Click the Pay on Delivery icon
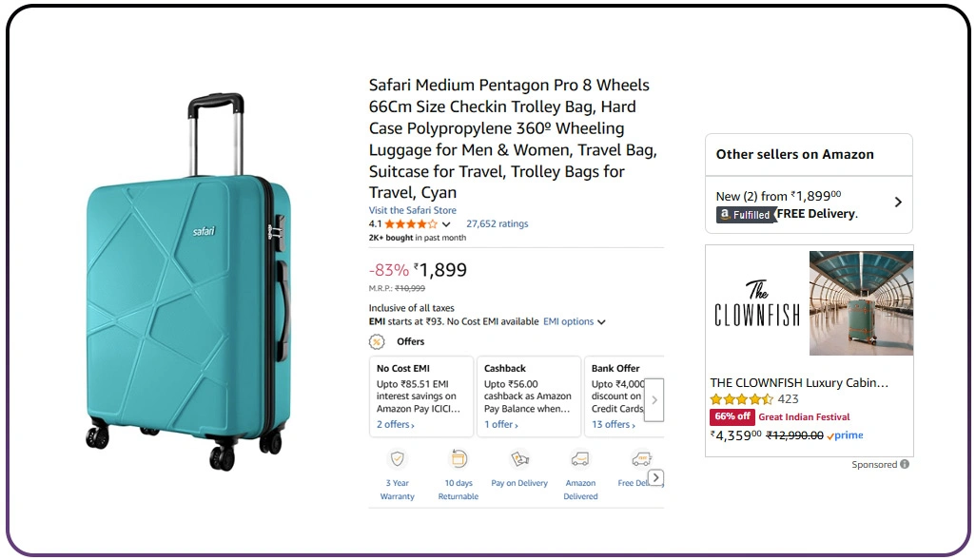The image size is (976, 560). [x=519, y=459]
